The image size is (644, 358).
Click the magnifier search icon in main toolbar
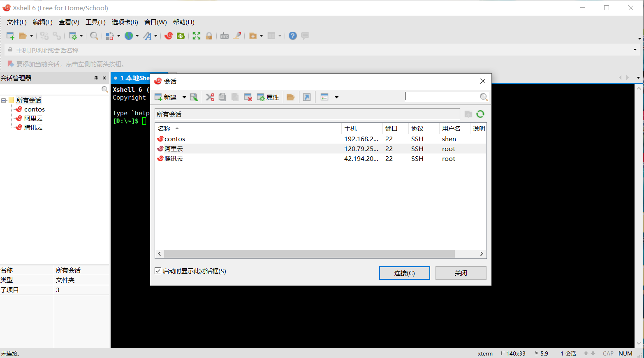click(94, 36)
